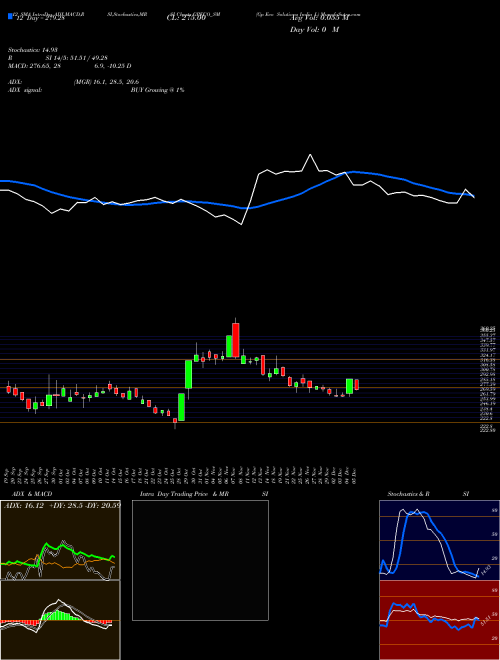500x660 pixels.
Task: Open the blue Stochastics mini chart
Action: click(x=439, y=540)
